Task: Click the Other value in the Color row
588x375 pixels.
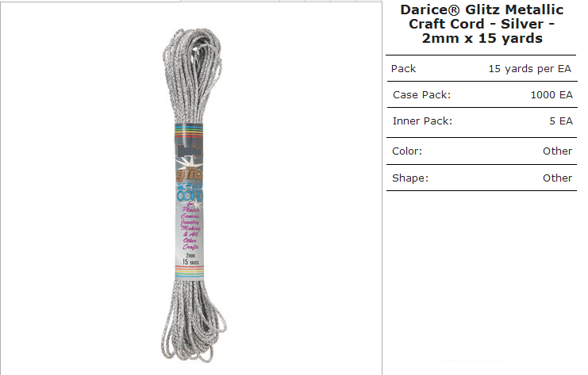Action: 557,151
